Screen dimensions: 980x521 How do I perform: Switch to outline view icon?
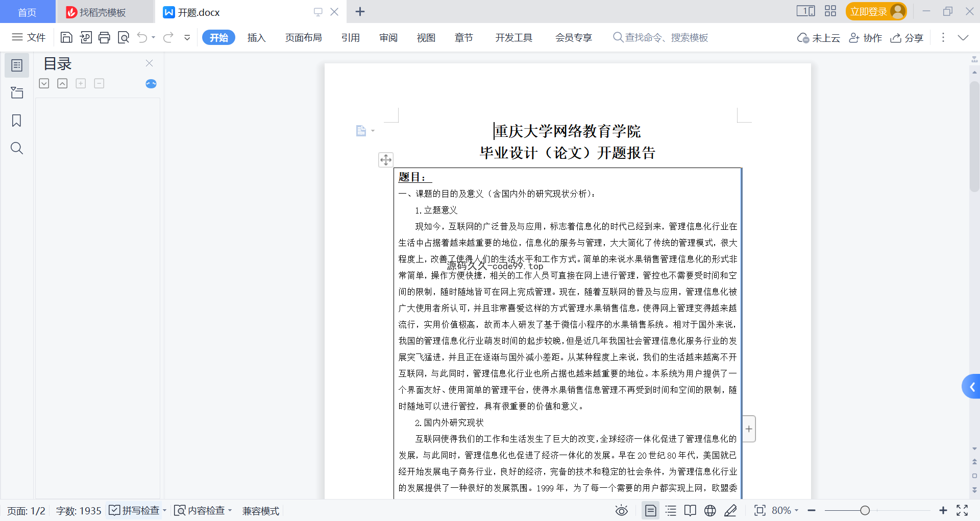click(x=671, y=511)
